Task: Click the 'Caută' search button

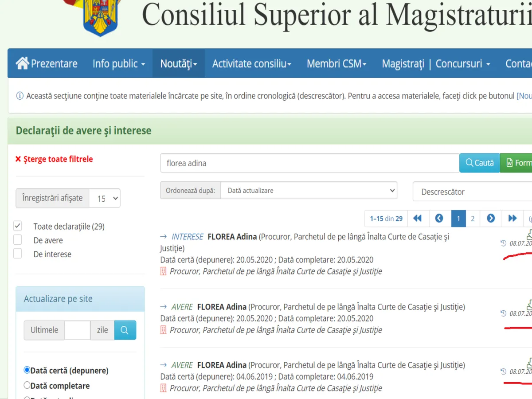Action: point(479,163)
